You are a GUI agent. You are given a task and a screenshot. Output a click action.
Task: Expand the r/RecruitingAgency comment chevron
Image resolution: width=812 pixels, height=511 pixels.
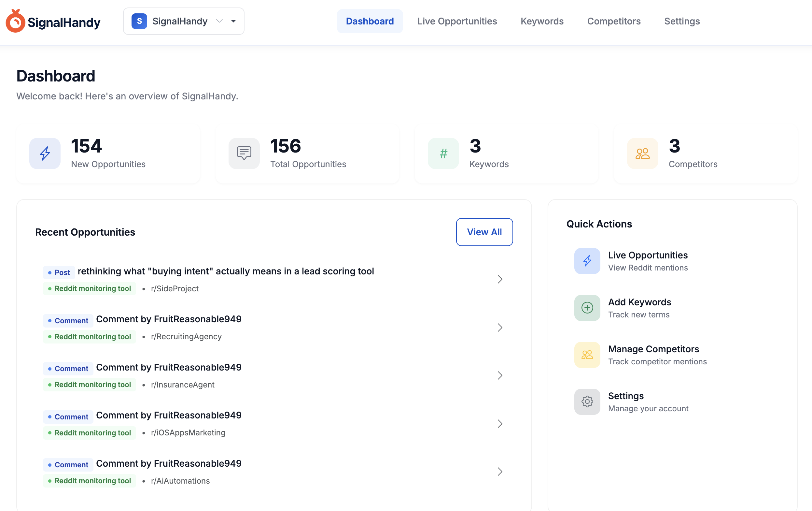[x=500, y=328]
